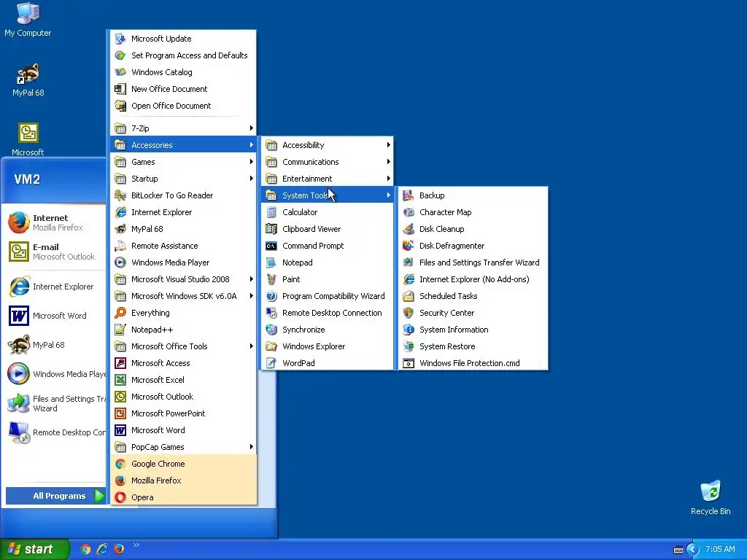
Task: Click Synchronize icon
Action: 271,330
